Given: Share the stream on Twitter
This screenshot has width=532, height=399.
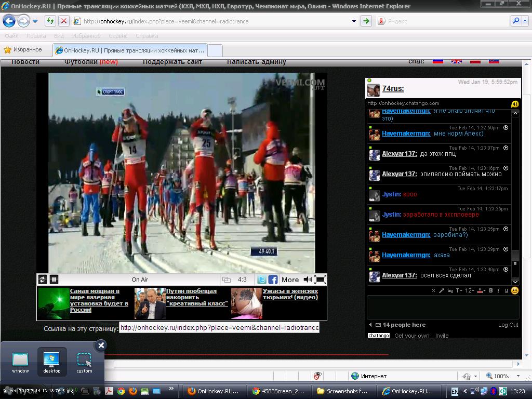Looking at the screenshot, I should 261,280.
